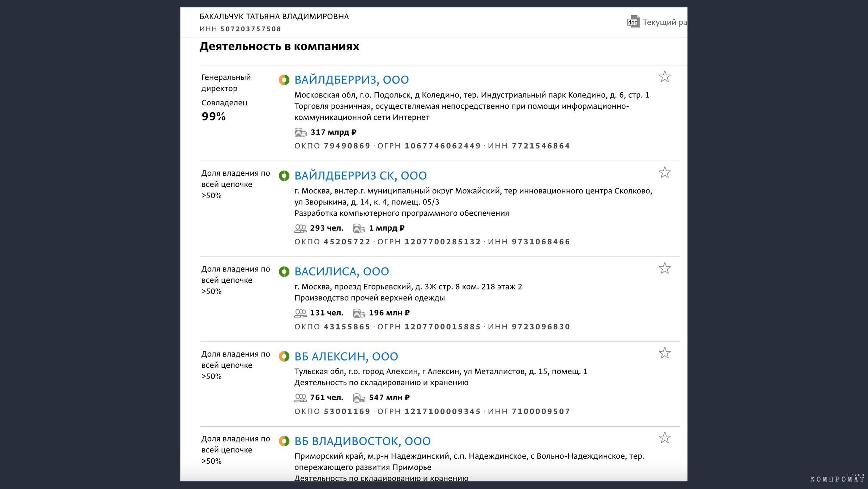Viewport: 868px width, 489px height.
Task: Select person name БАКАЛЬЧУК ТАТЬЯНА ВЛАДИМИРОВНА
Action: [274, 17]
